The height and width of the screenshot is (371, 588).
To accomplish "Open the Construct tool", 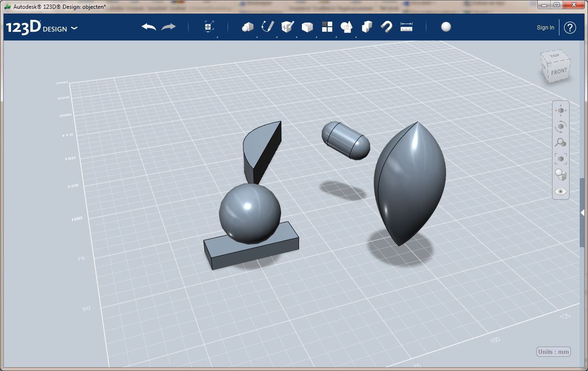I will click(x=288, y=27).
